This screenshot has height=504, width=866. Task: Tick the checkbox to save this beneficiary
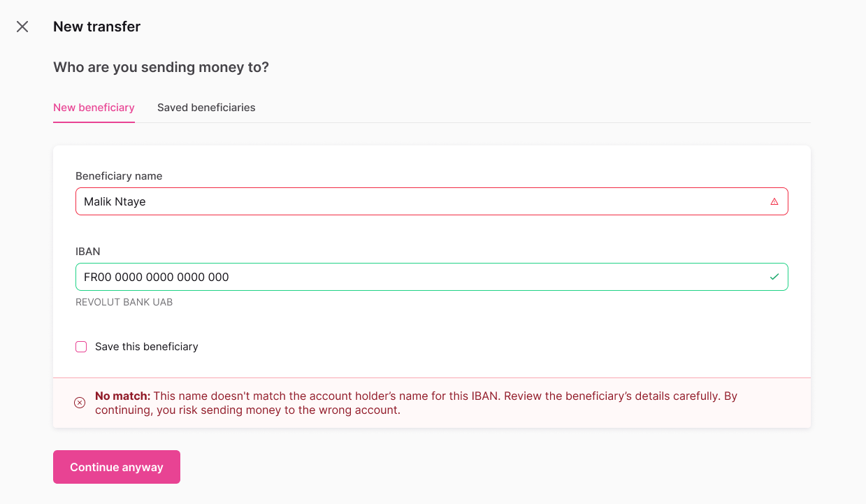80,346
